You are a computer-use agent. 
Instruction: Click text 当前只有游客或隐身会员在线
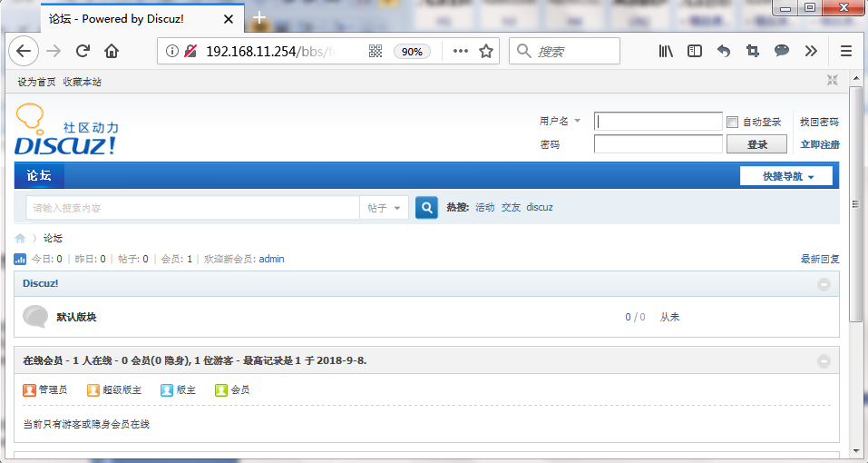point(86,424)
